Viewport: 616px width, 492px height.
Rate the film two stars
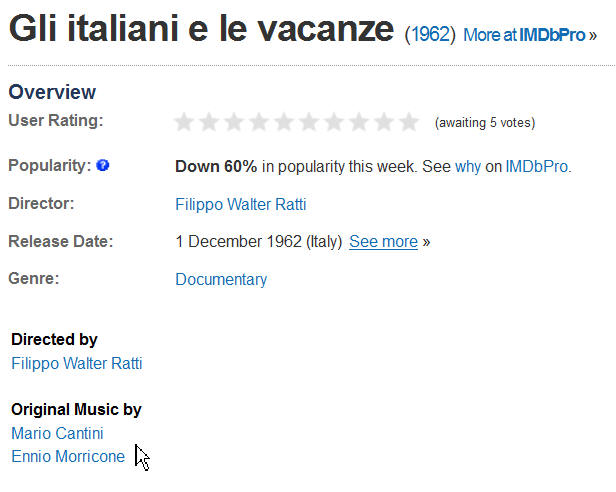pos(209,122)
